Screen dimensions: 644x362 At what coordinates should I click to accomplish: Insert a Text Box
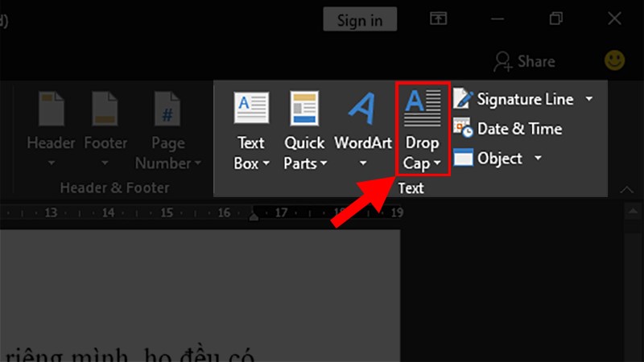(250, 108)
